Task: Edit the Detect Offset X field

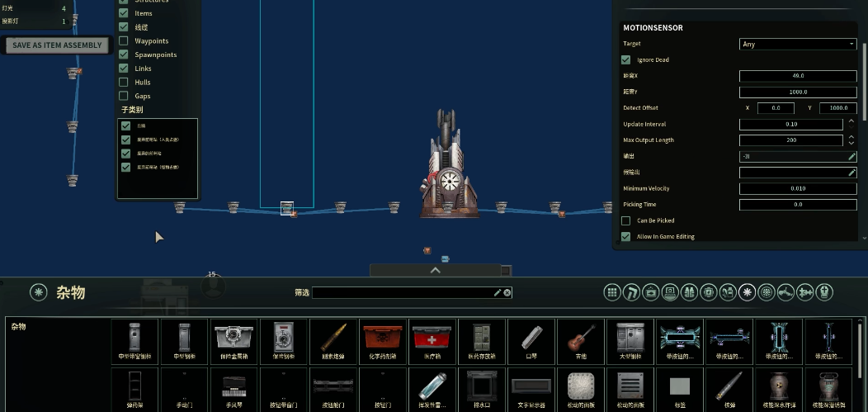Action: (776, 108)
